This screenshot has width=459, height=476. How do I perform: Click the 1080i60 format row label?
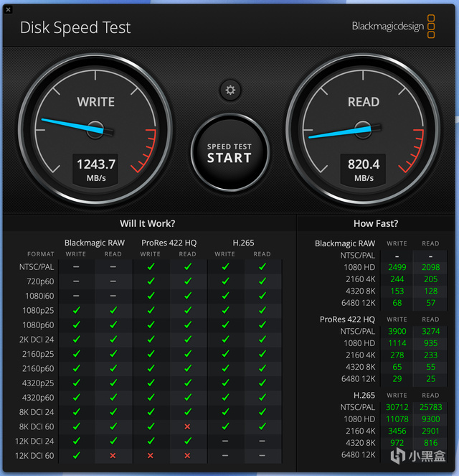[x=39, y=296]
